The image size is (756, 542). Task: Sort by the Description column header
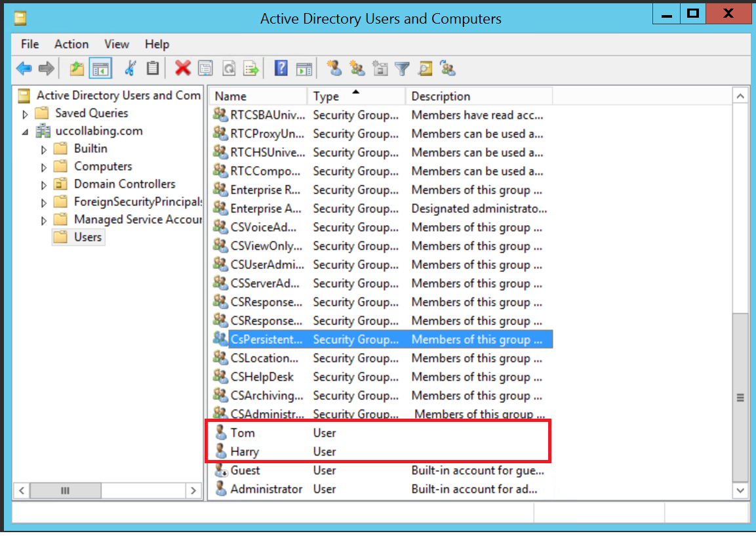[x=479, y=96]
